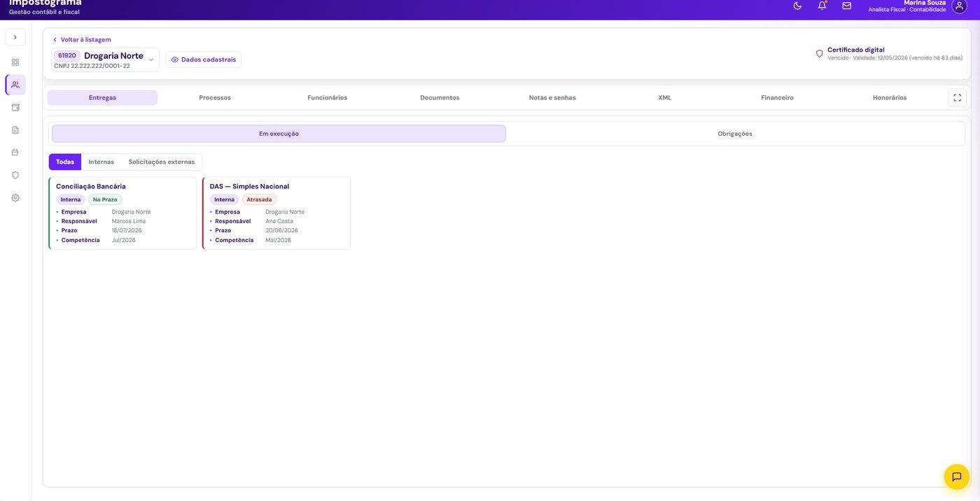The height and width of the screenshot is (501, 980).
Task: Expand the sidebar with the chevron
Action: [15, 37]
